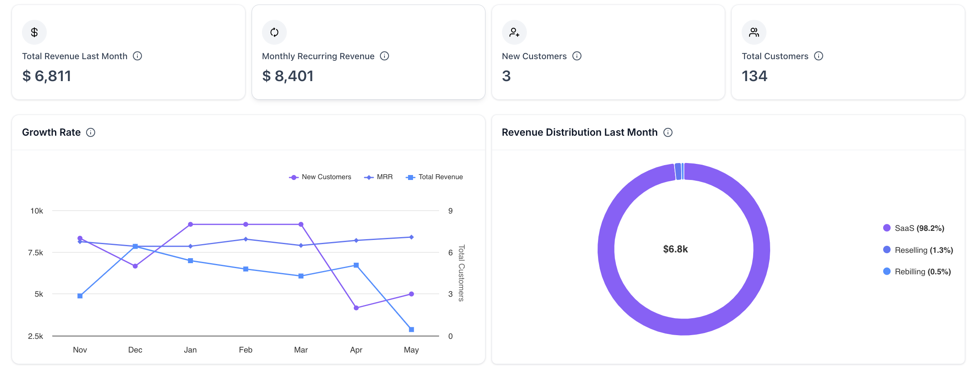Click the $ 8,401 MRR value
The height and width of the screenshot is (379, 980).
point(288,76)
